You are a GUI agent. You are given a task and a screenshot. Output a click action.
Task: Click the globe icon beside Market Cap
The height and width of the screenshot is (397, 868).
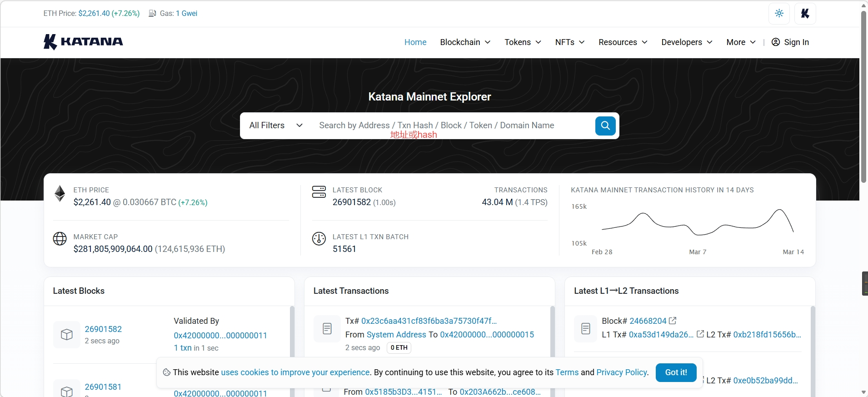click(60, 238)
